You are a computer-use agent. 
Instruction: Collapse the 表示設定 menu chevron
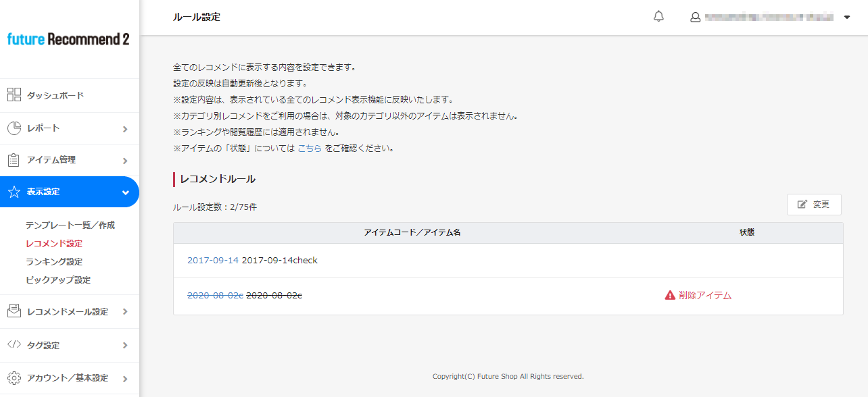(125, 192)
